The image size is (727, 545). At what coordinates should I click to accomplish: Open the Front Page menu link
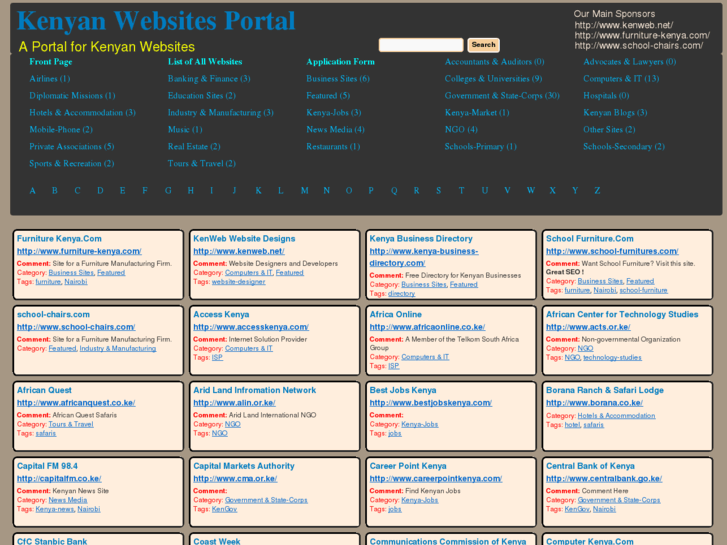click(51, 62)
